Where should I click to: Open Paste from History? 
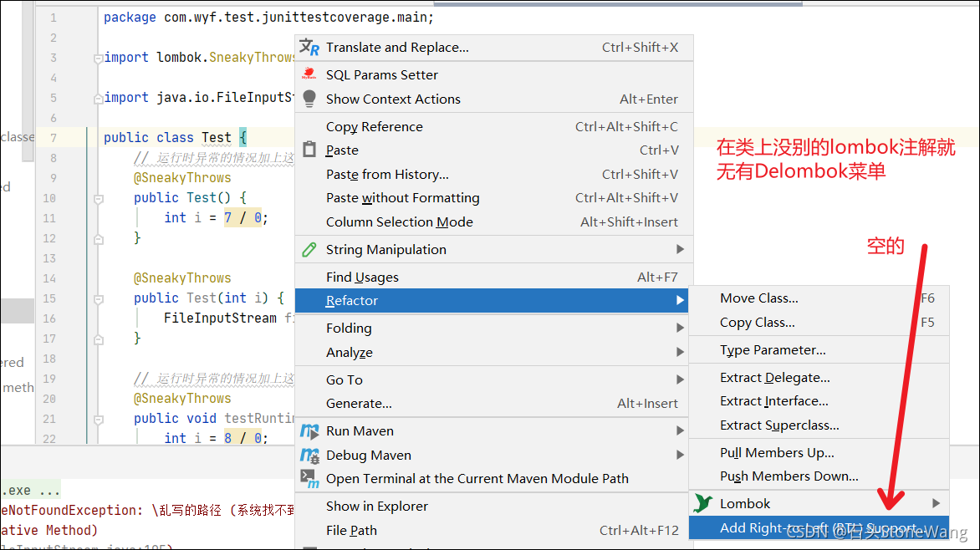493,175
